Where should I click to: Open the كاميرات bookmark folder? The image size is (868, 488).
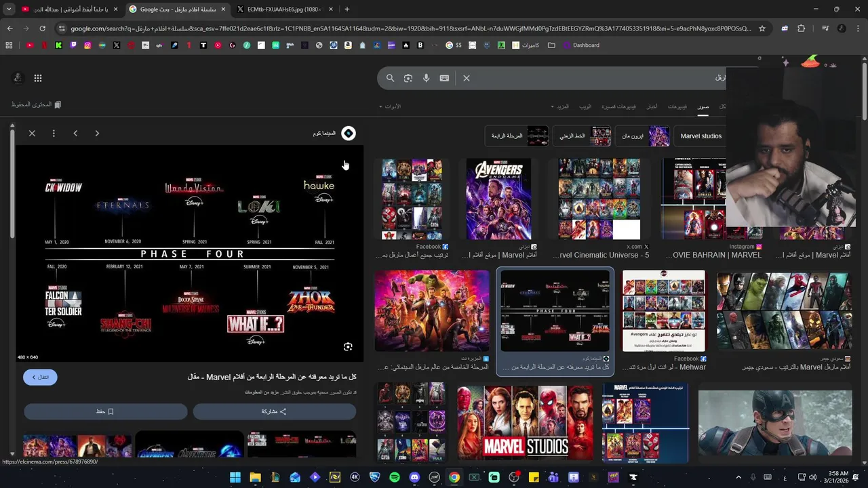pos(525,45)
